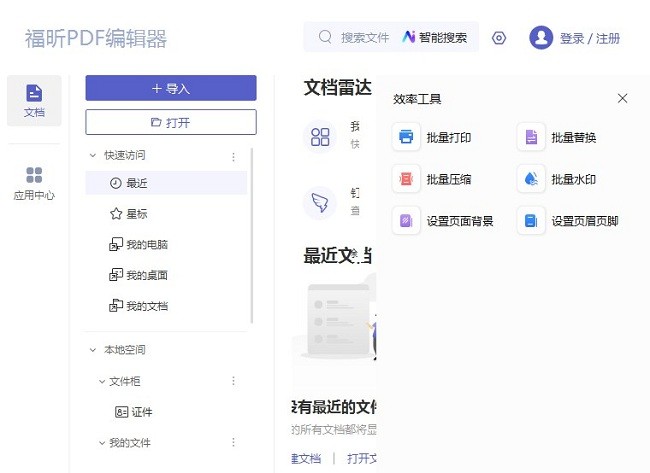Click the 批量打印 batch print icon
The image size is (650, 473).
coord(407,137)
